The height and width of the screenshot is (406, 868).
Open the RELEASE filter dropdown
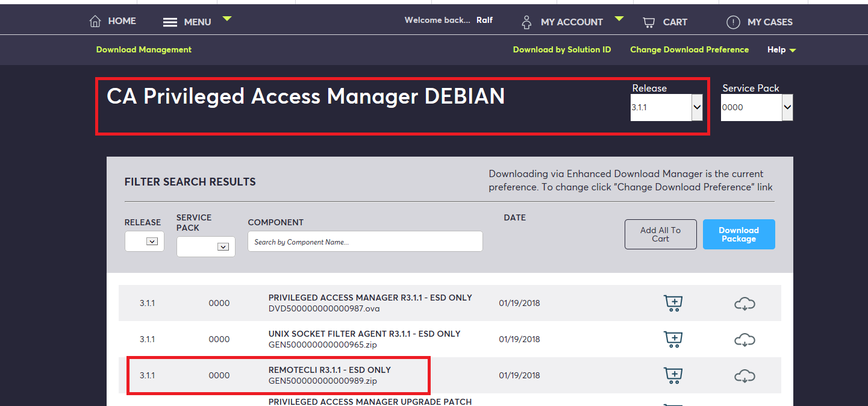(144, 241)
